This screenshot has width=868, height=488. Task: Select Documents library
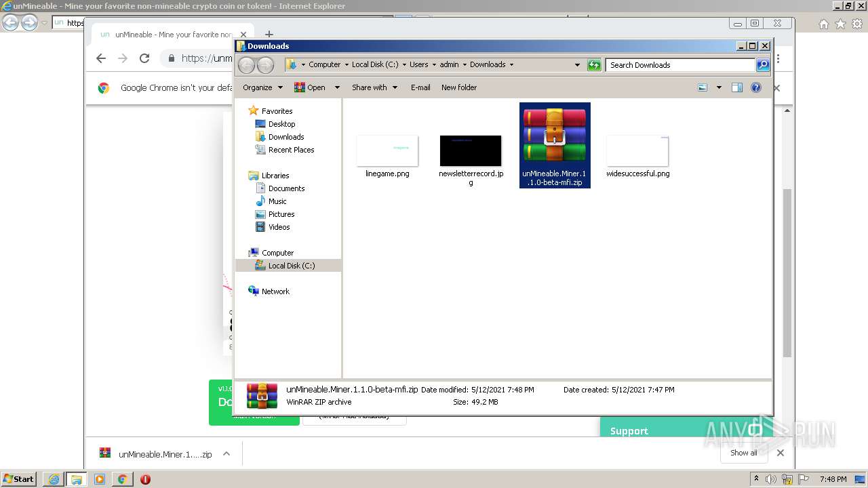point(286,188)
